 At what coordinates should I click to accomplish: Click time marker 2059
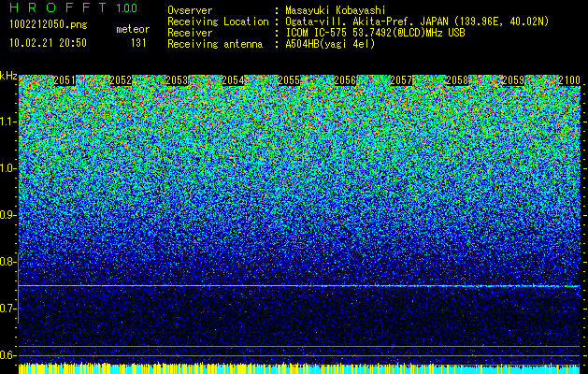coord(513,80)
